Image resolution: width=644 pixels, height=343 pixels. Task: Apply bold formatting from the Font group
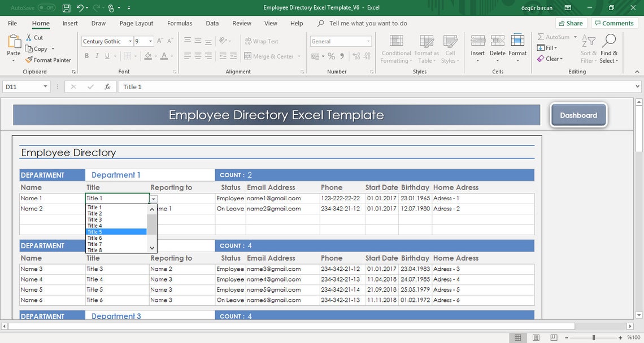point(86,55)
